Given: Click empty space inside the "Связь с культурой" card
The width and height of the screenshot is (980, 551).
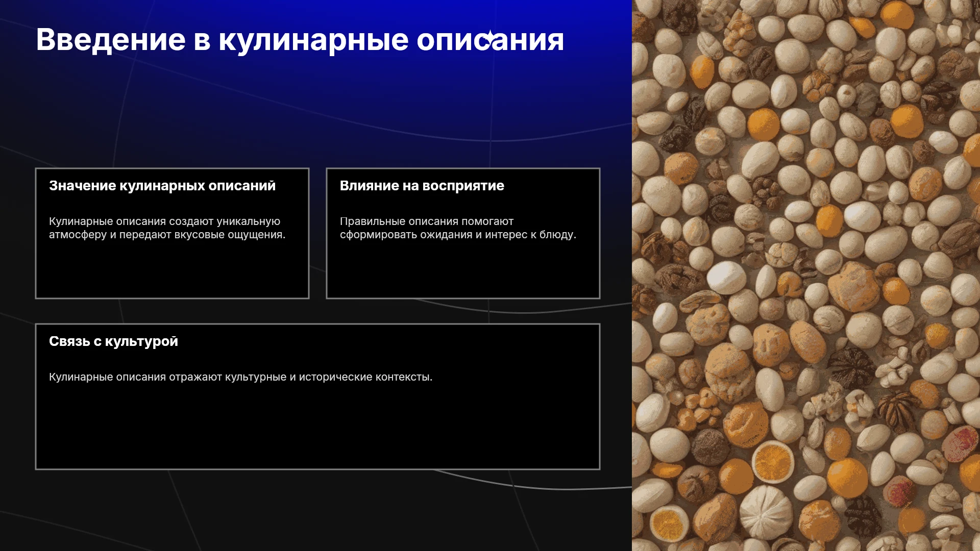Looking at the screenshot, I should pos(317,429).
